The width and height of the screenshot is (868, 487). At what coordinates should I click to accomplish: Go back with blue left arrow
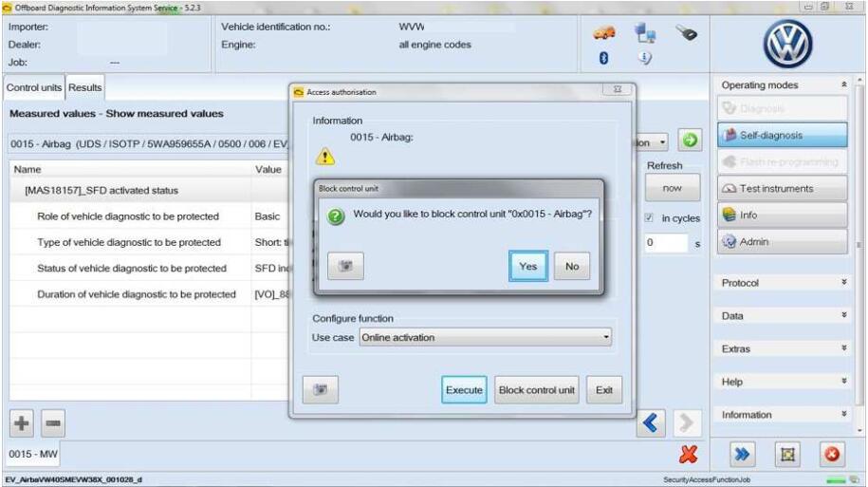click(x=651, y=423)
